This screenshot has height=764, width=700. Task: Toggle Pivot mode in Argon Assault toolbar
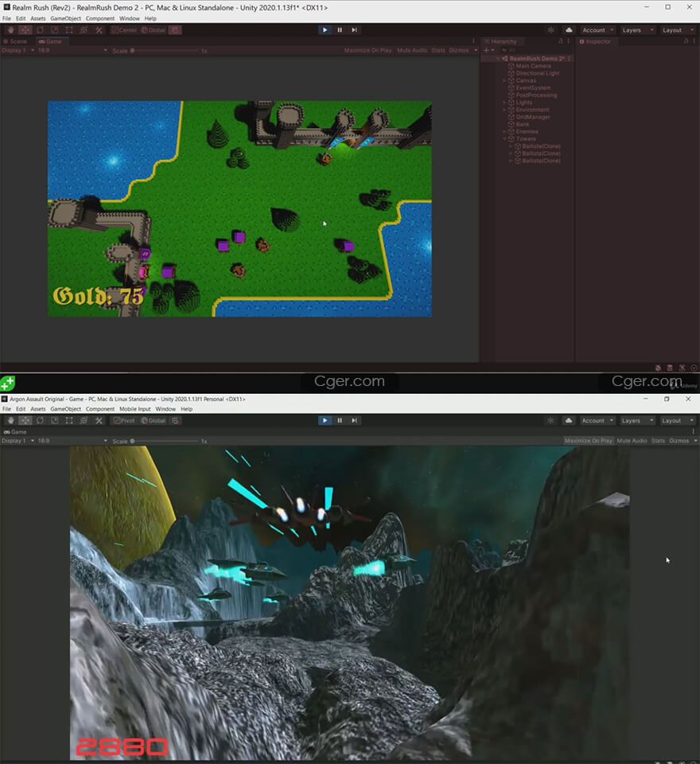tap(124, 420)
